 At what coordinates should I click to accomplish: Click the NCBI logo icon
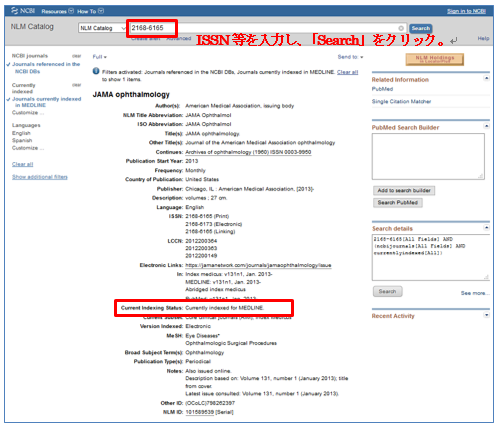tap(14, 11)
